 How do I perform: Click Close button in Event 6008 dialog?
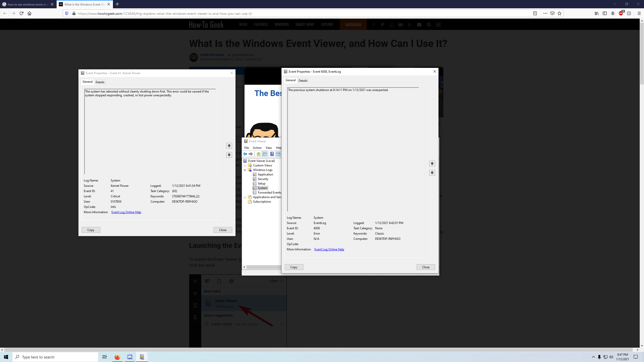point(426,267)
